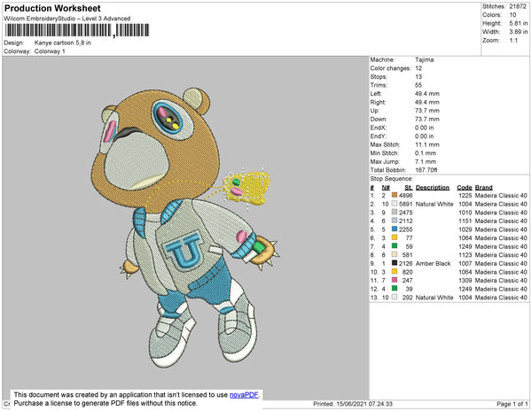
Task: Click the Width value 3.89 in
Action: coord(519,32)
